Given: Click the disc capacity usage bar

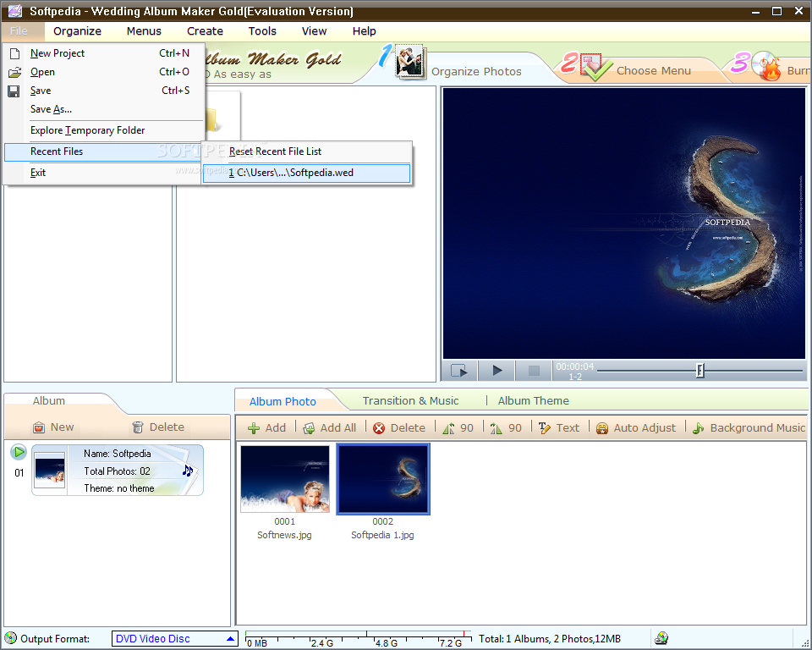Looking at the screenshot, I should tap(358, 639).
